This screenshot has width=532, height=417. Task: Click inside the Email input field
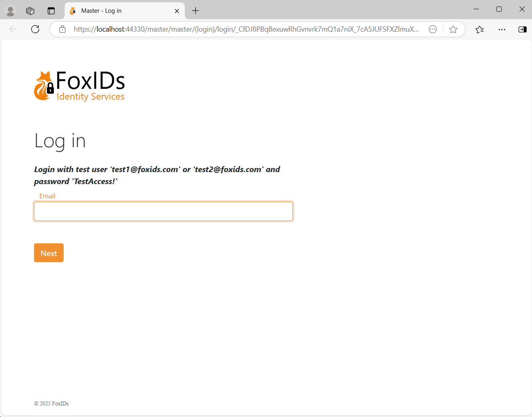pyautogui.click(x=163, y=211)
